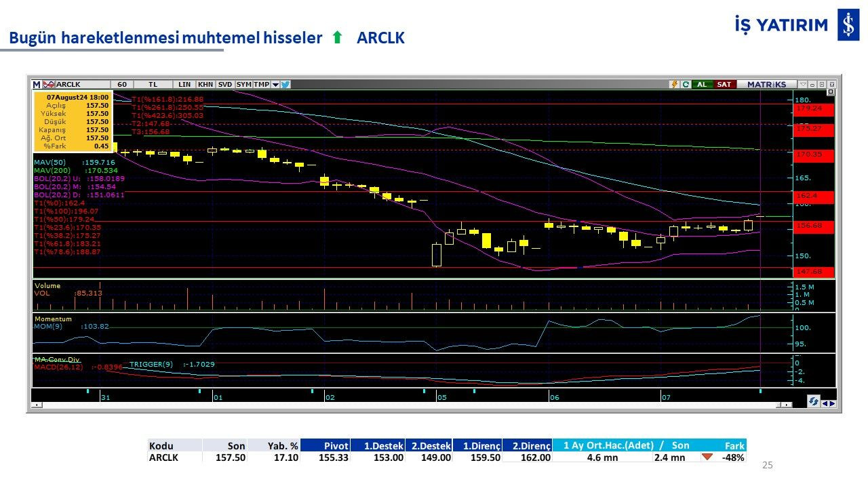
Task: Toggle the SVD button
Action: (x=225, y=85)
